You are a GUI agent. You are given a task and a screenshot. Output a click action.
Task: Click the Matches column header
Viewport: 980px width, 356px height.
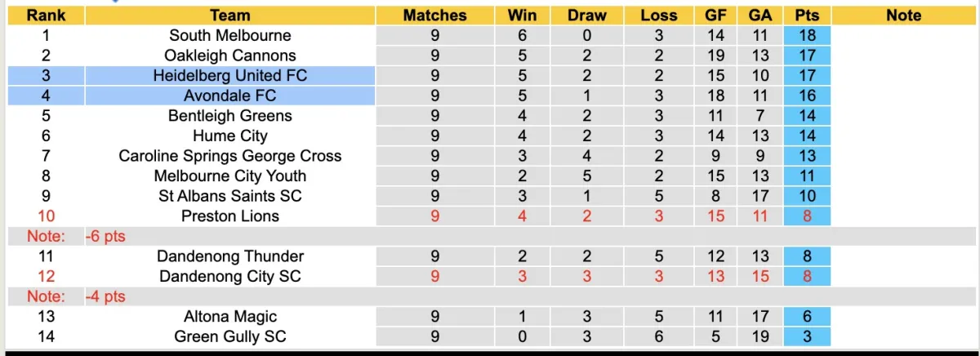434,16
